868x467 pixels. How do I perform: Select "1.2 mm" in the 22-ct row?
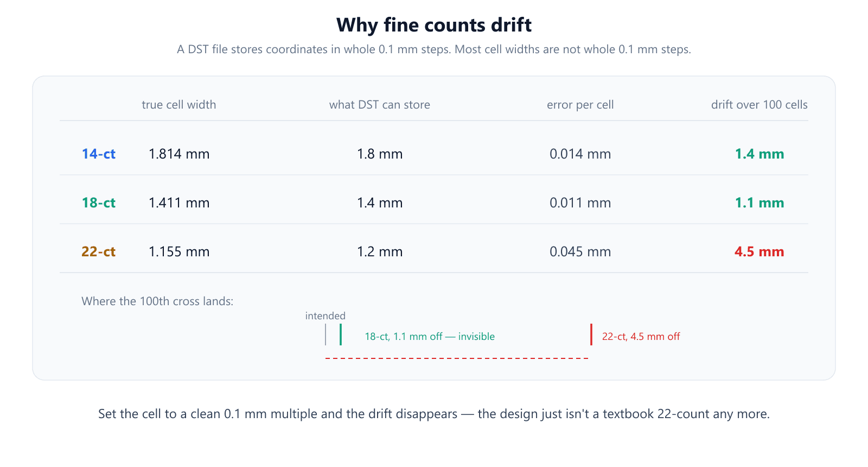380,252
